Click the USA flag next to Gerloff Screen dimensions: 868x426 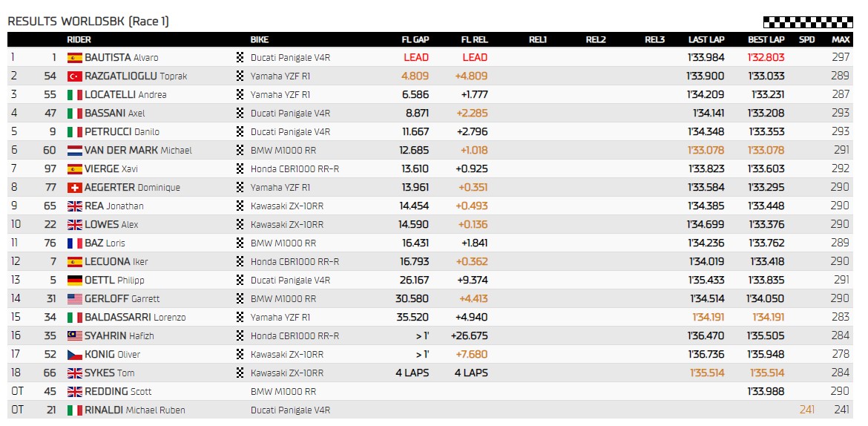click(x=74, y=298)
